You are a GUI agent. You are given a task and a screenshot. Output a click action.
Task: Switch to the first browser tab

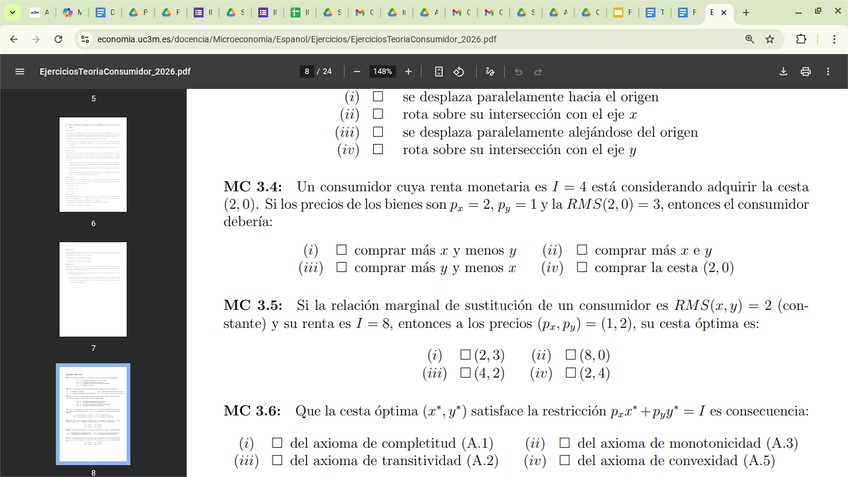[x=39, y=12]
